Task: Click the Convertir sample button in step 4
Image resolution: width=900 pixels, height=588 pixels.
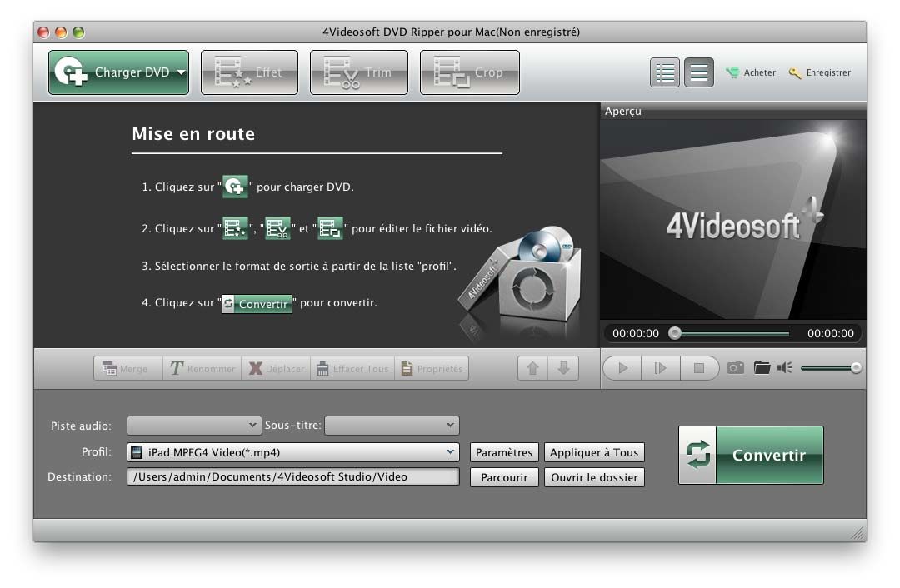Action: (257, 303)
